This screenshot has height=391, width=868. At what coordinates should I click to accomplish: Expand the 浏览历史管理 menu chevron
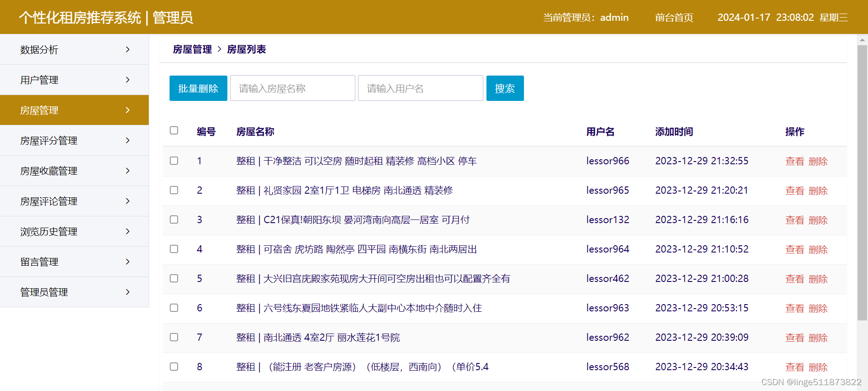pyautogui.click(x=127, y=231)
